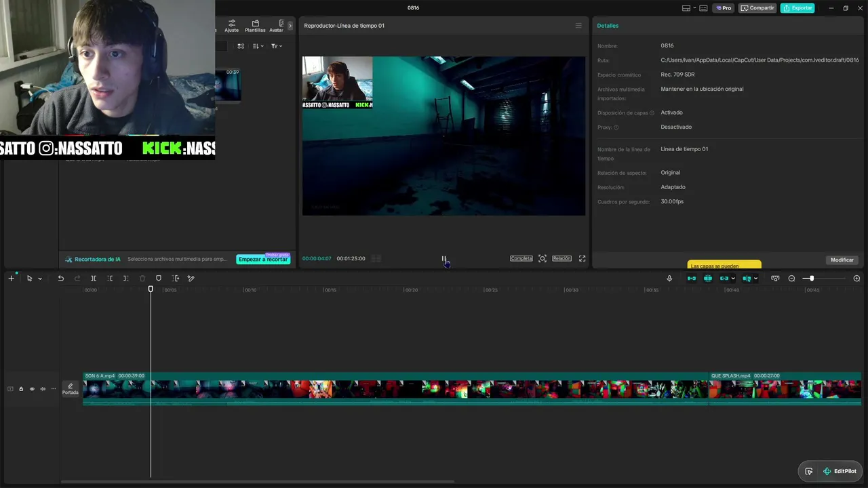Open the Relación aspect ratio button
This screenshot has height=488, width=868.
(x=561, y=258)
